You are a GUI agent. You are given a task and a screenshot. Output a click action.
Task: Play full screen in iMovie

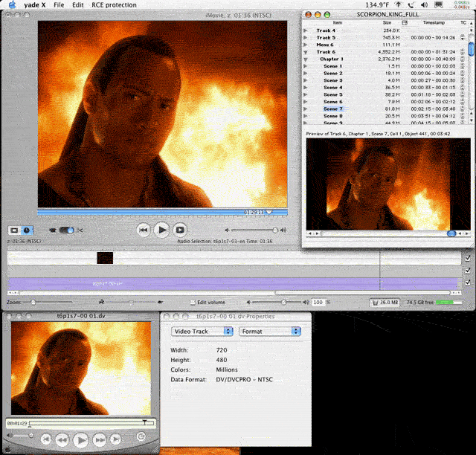tap(180, 230)
